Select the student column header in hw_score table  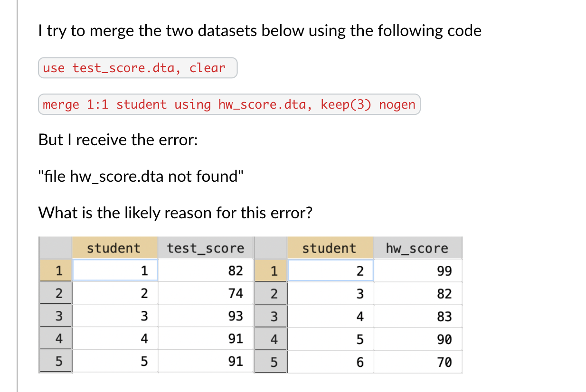click(330, 248)
